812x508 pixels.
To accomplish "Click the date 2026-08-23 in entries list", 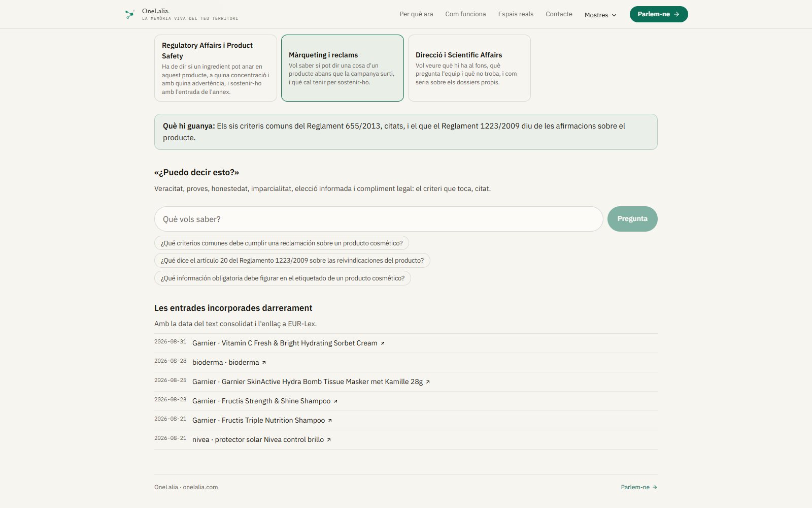I will [170, 400].
